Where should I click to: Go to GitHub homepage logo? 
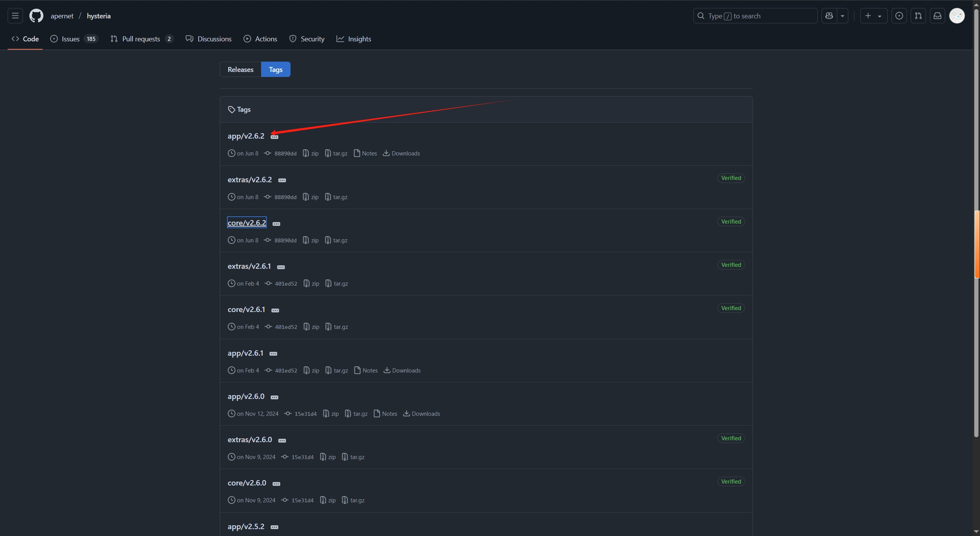[36, 16]
